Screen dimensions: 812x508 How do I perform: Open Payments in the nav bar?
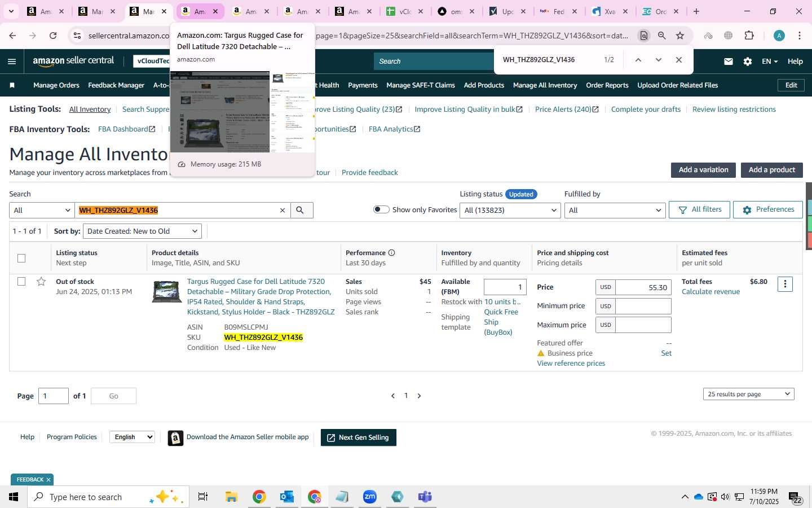pos(363,85)
